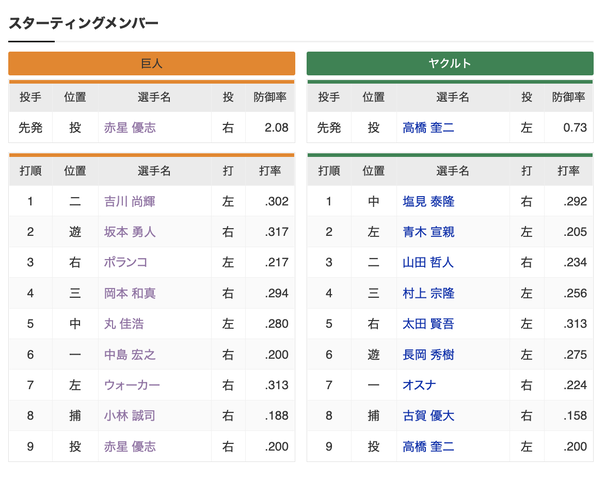The height and width of the screenshot is (480, 605).
Task: Click leadoff batter 吉川 尚輝 link
Action: (130, 201)
